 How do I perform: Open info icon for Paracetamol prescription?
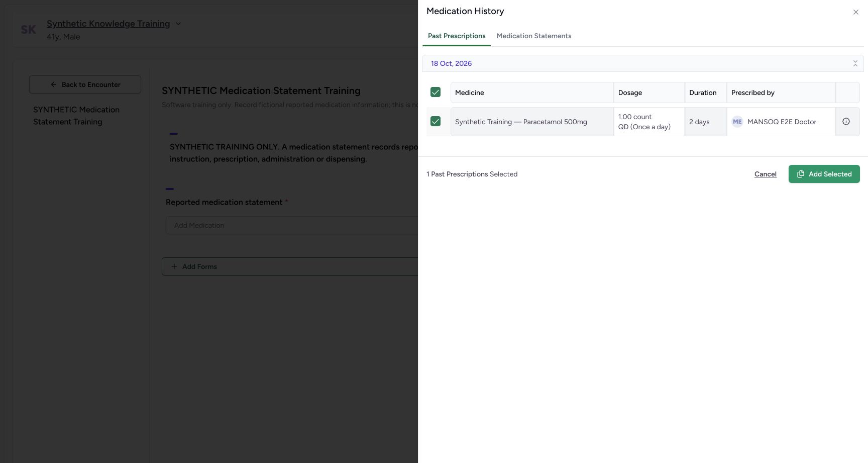point(846,122)
